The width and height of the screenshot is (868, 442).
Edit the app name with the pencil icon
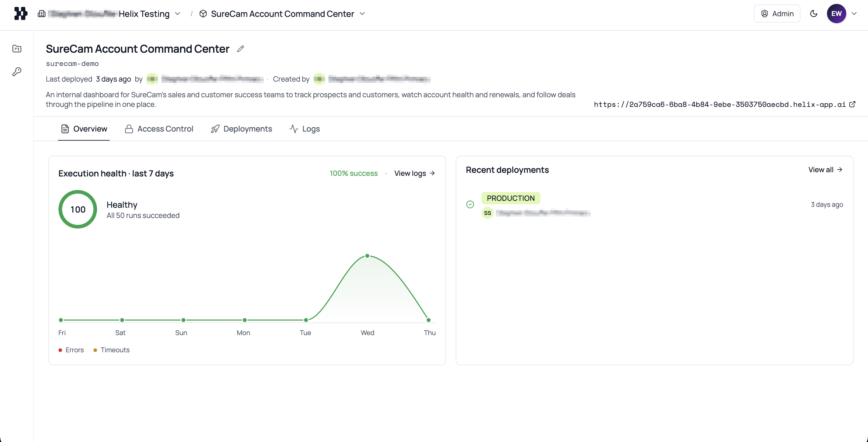[240, 49]
